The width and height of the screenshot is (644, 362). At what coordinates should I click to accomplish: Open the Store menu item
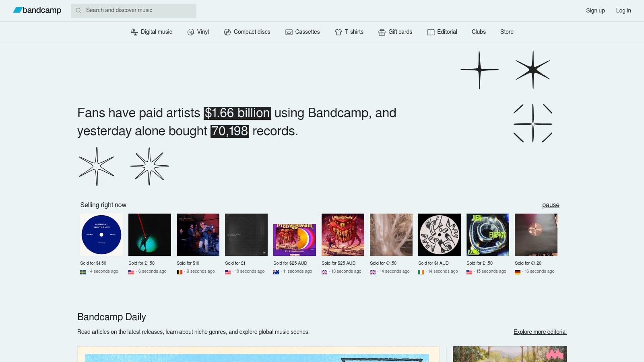(507, 32)
